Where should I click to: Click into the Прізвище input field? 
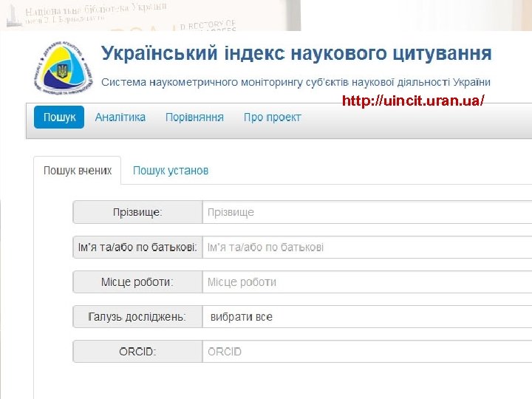(x=367, y=212)
